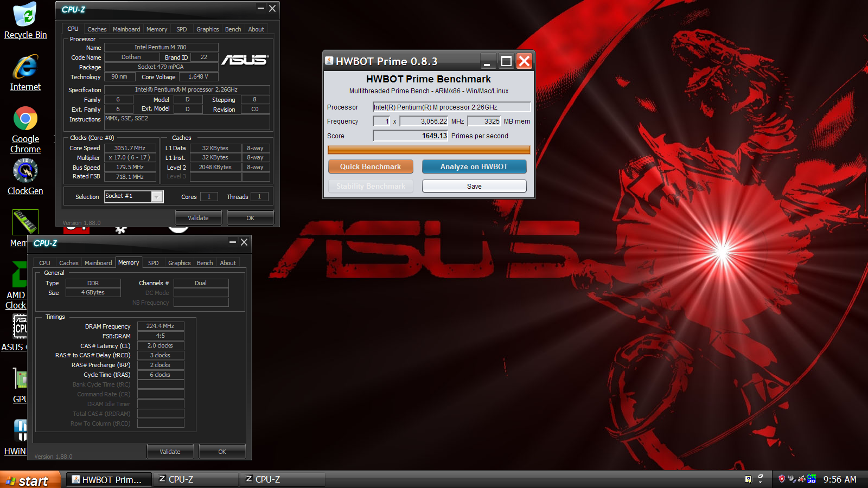Click the Core Voltage value 1.648 V
868x488 pixels.
click(x=199, y=77)
